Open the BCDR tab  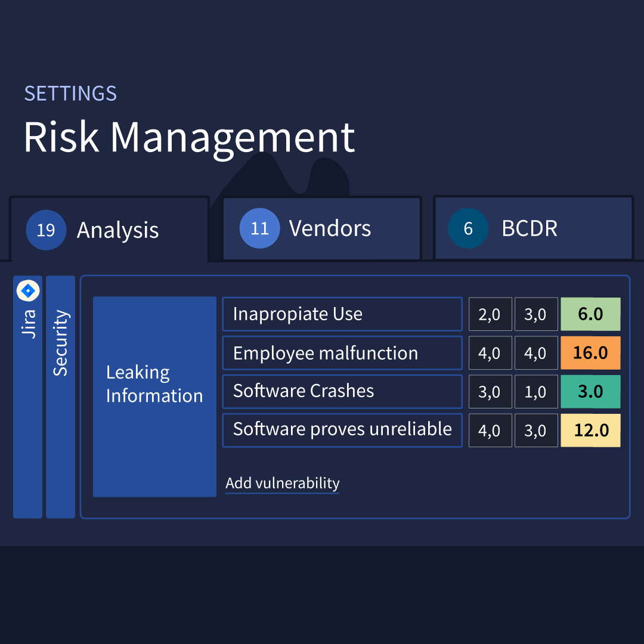533,228
